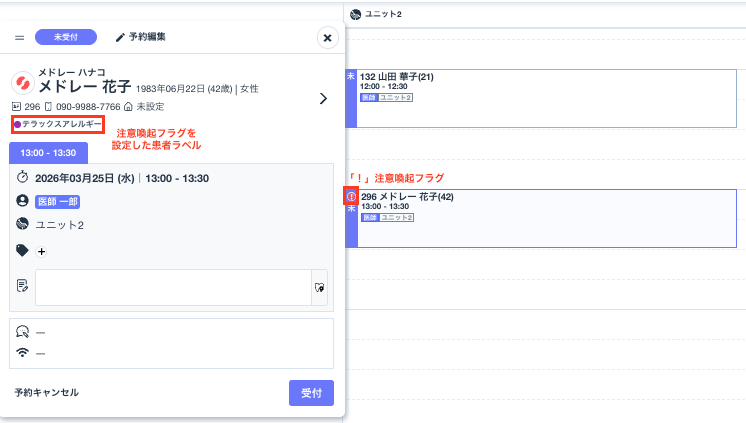Select the 13:00 - 13:30 time tab

pos(48,153)
